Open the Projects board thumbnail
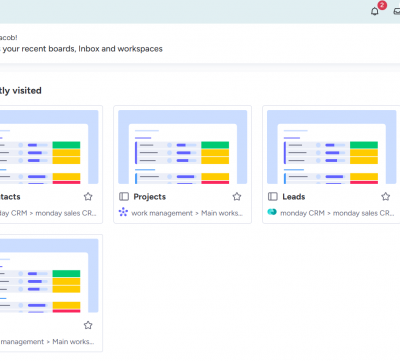Screen dimensions: 400x361 183,147
